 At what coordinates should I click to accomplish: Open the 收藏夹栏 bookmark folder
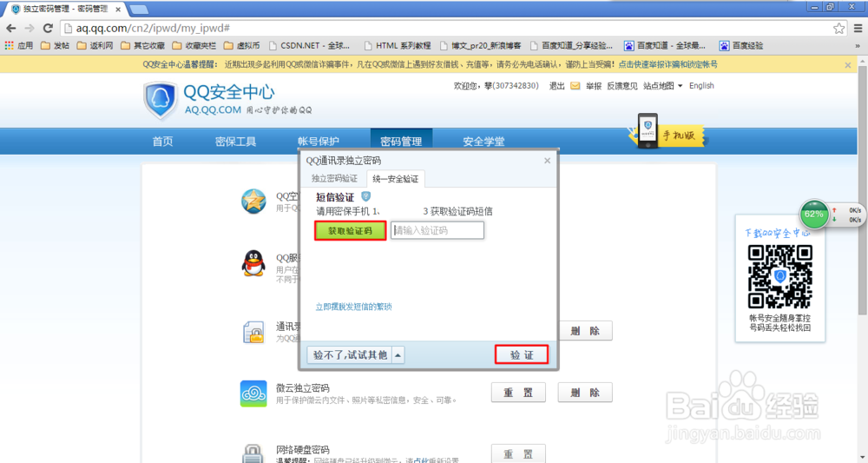[x=194, y=45]
